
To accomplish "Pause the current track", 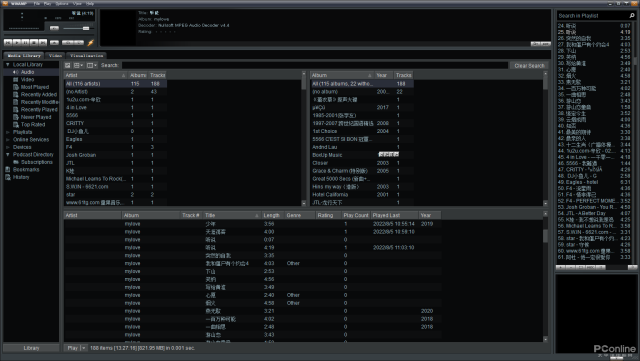I will point(25,42).
